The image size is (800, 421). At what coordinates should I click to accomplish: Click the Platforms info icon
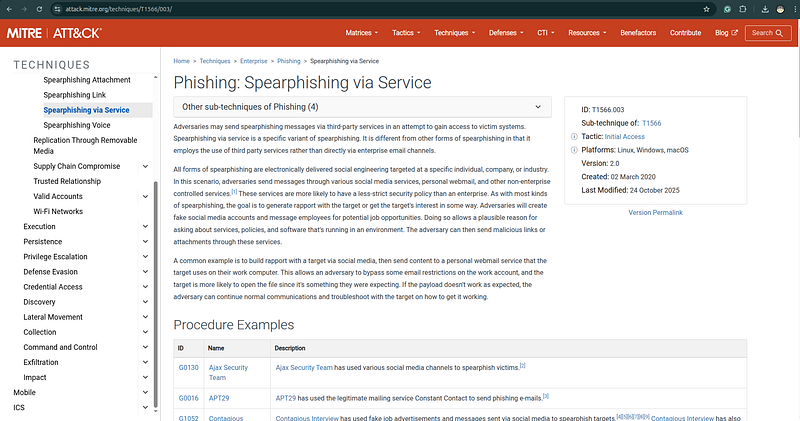[x=574, y=150]
